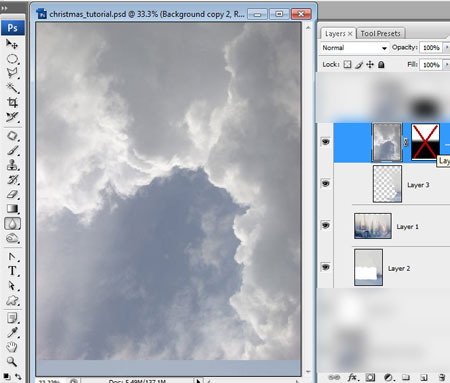
Task: Select the Gradient tool
Action: 12,209
